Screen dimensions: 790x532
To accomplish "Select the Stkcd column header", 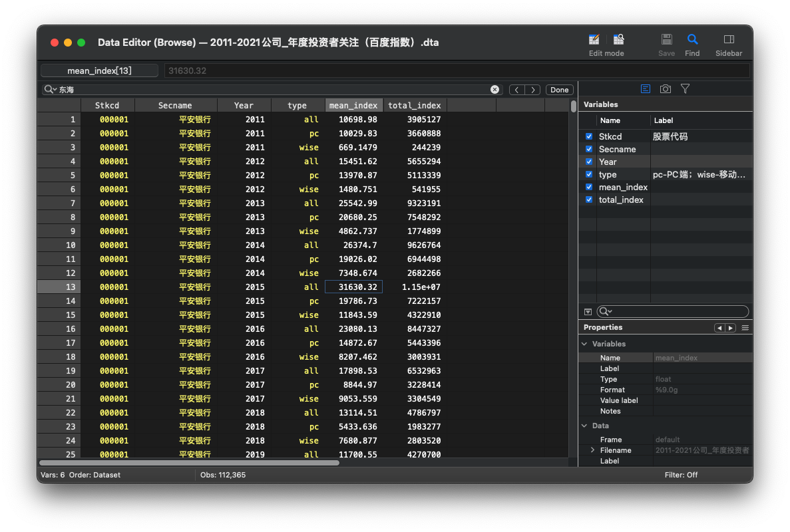I will point(107,105).
